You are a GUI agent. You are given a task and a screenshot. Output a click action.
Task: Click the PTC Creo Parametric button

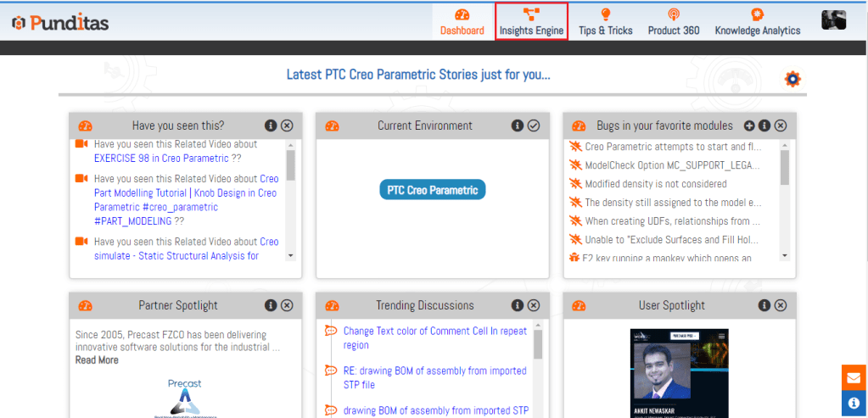coord(433,190)
